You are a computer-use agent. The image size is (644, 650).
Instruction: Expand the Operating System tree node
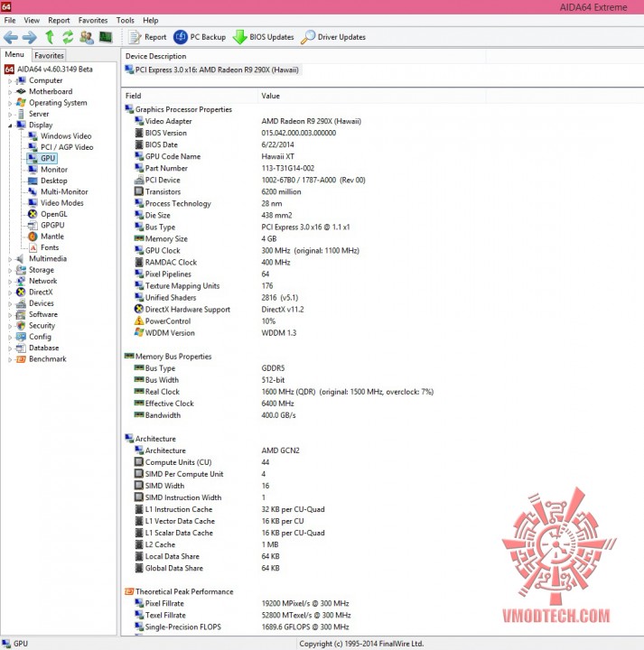tap(10, 103)
